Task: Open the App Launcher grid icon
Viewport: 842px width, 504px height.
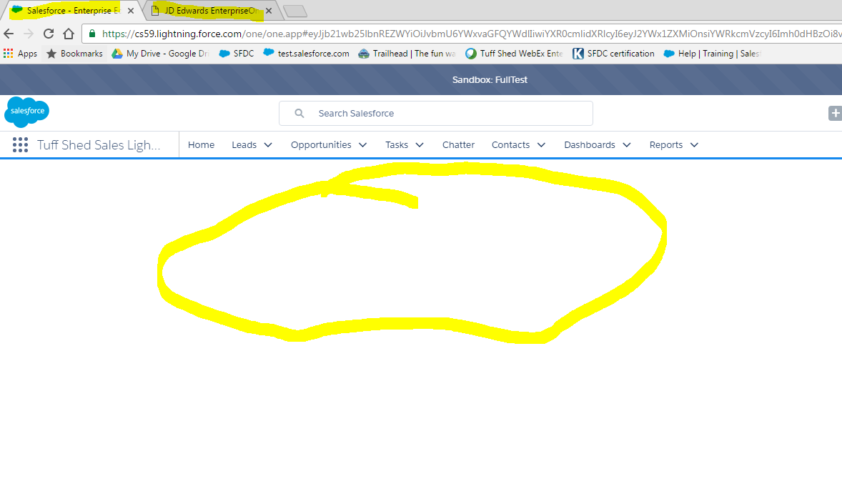Action: [x=20, y=144]
